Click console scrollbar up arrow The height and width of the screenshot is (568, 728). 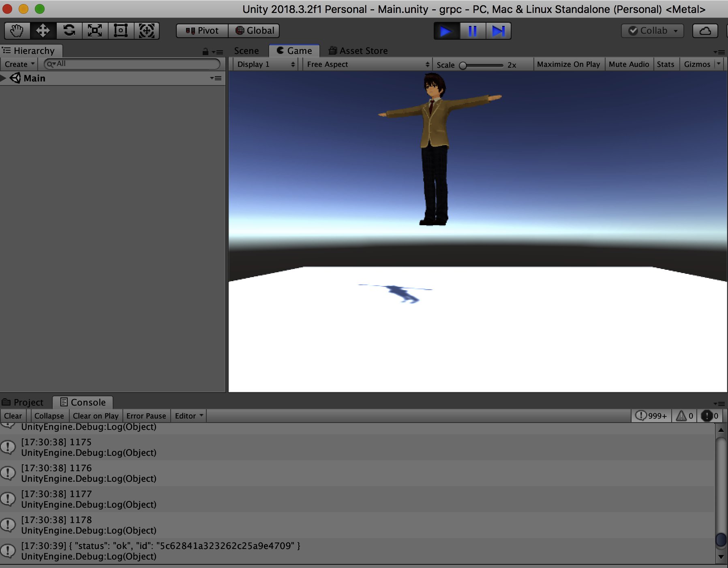(x=721, y=429)
